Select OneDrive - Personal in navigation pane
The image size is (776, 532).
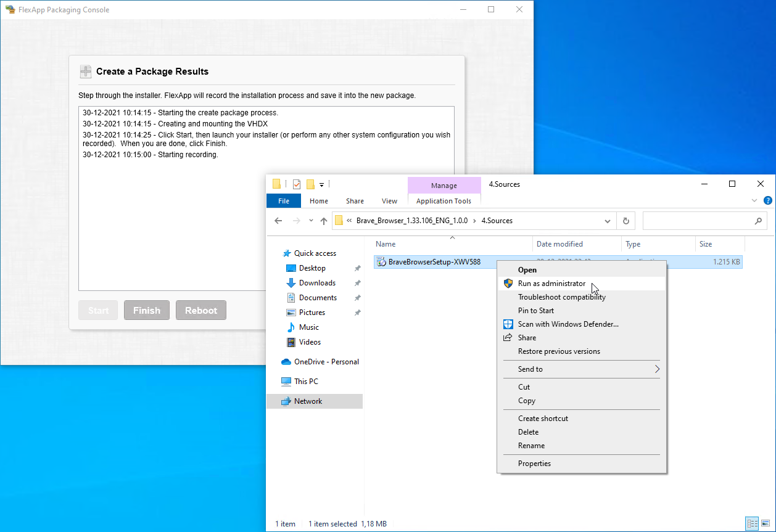(326, 362)
